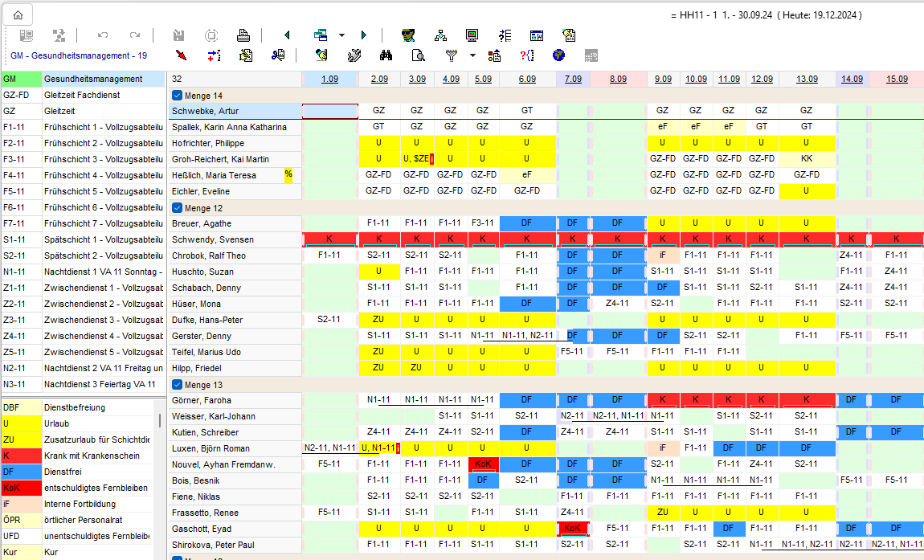
Task: Go to next period with right arrow
Action: [x=363, y=35]
